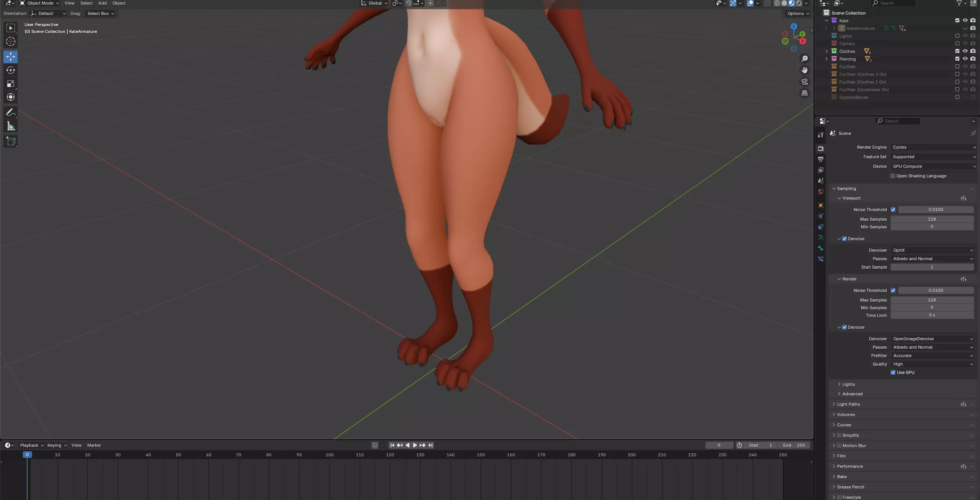Select the Measure tool
980x500 pixels.
[11, 126]
